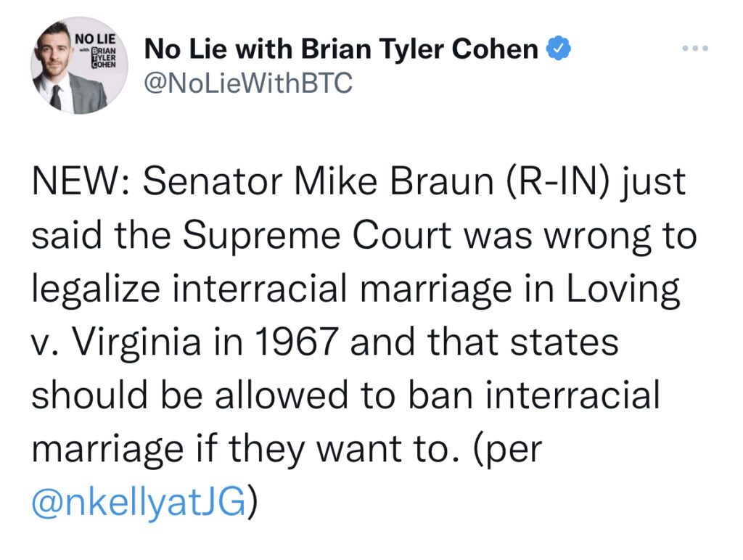Click the man's tie in the profile picture
743x560 pixels.
point(56,98)
